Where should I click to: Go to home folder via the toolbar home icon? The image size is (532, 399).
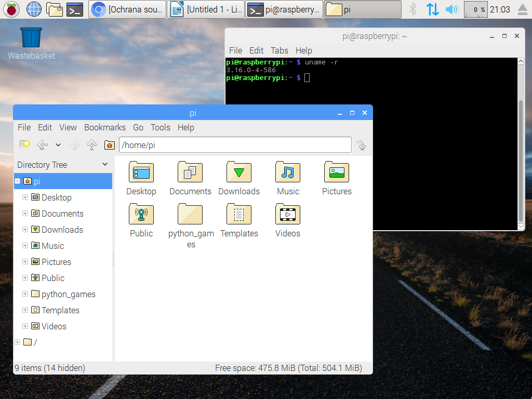pyautogui.click(x=109, y=144)
